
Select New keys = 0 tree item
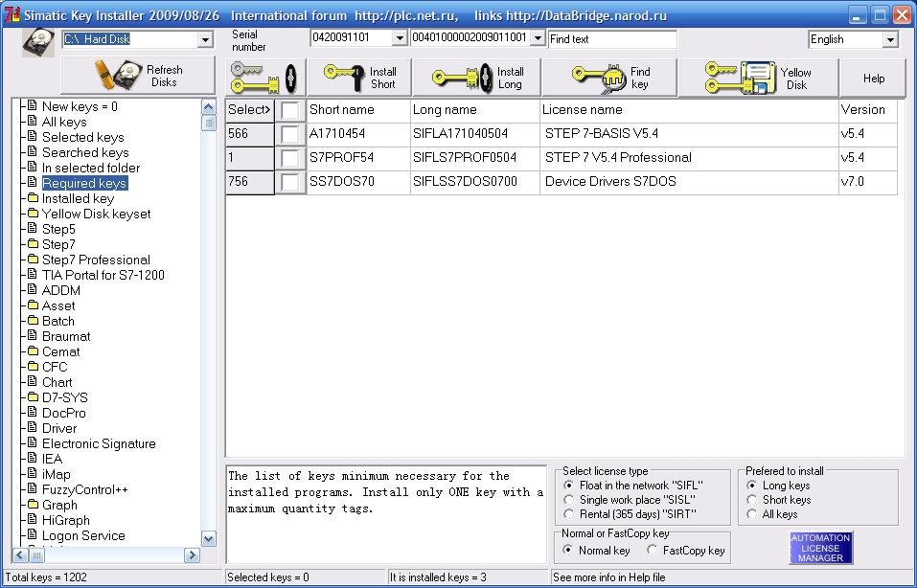click(80, 106)
